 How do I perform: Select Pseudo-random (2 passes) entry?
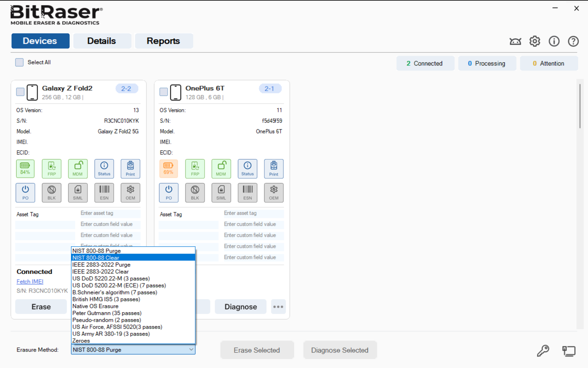pos(133,320)
